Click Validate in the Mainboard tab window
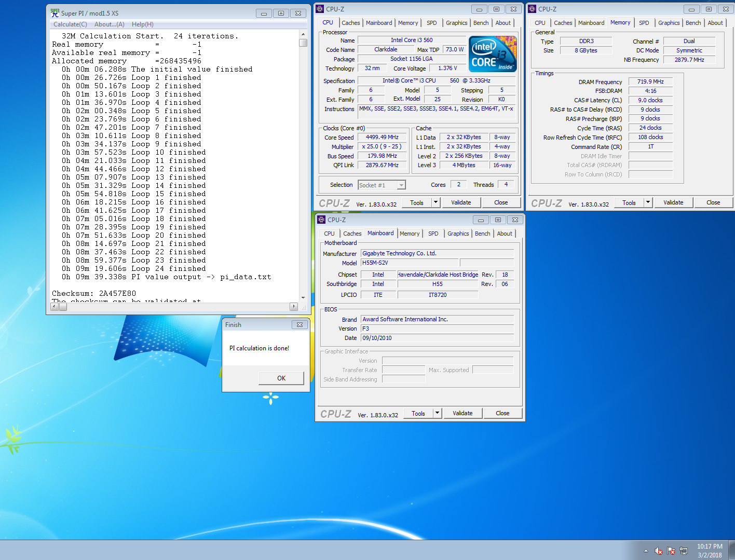The image size is (735, 560). [462, 413]
